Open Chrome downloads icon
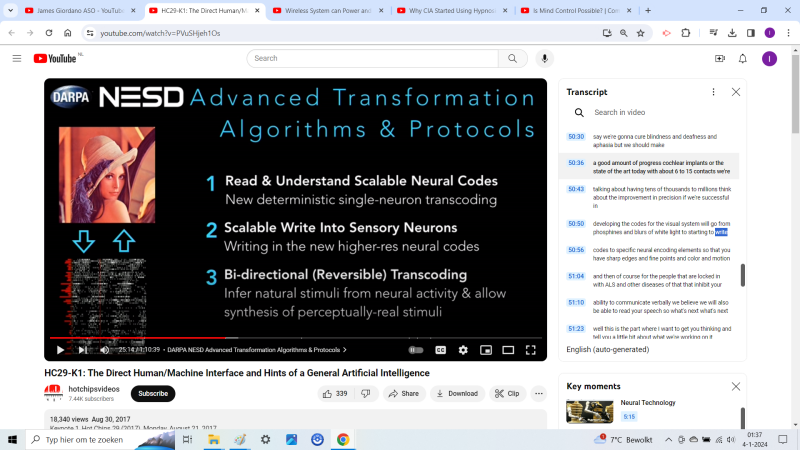Viewport: 800px width, 450px height. (732, 33)
